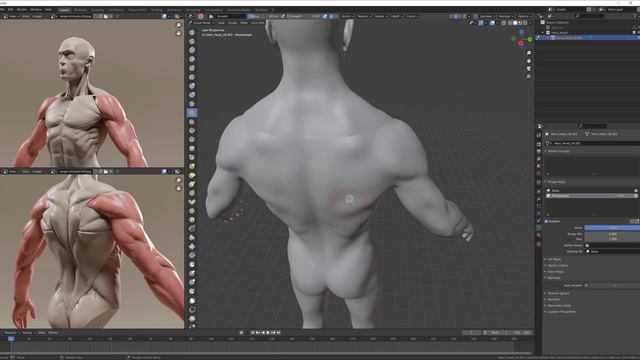Switch perspective/orthographic with grid gizmo icon
Screen dimensions: 640x360
click(x=529, y=76)
